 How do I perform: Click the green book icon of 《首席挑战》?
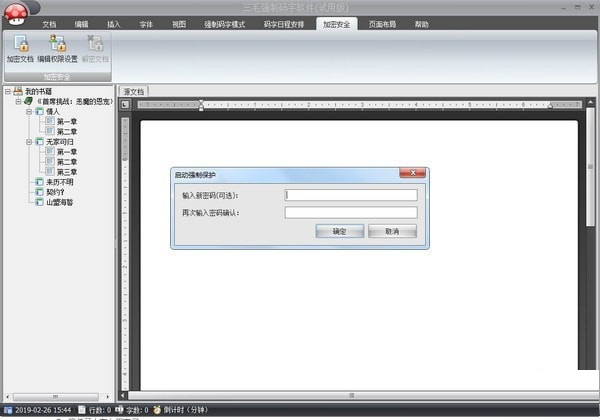(x=28, y=101)
